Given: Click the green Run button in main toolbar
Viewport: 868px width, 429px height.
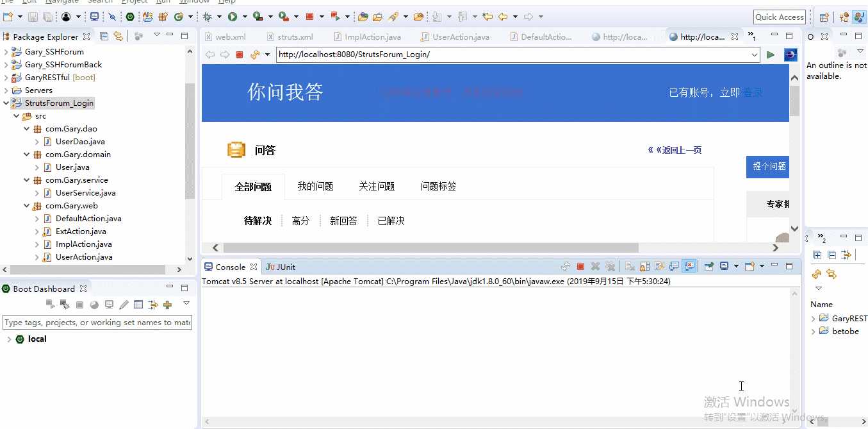Looking at the screenshot, I should click(x=232, y=17).
